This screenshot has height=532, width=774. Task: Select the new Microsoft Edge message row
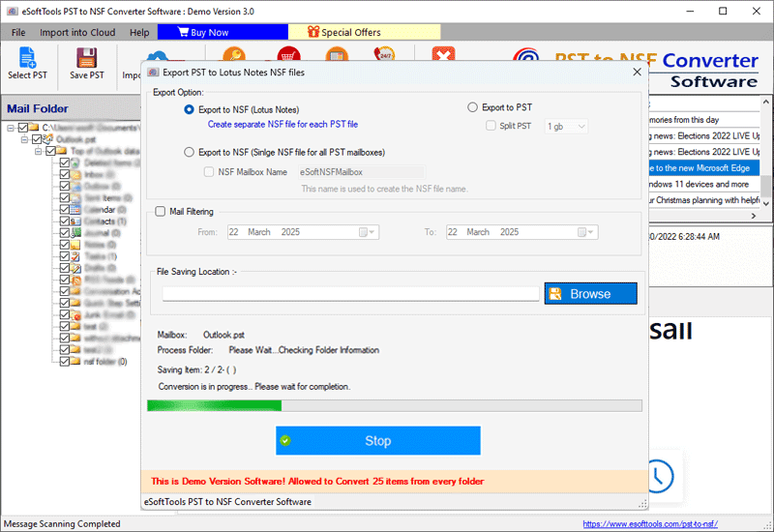704,167
